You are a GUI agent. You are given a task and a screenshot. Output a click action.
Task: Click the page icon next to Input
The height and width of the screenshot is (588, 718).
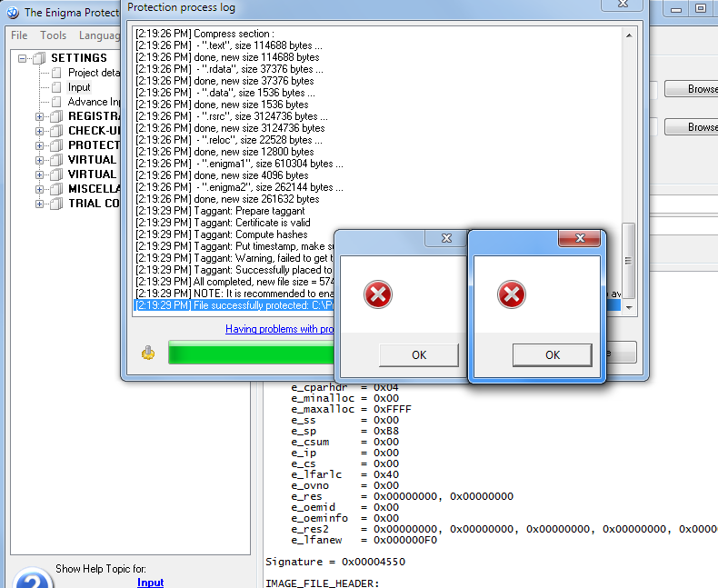pos(57,87)
